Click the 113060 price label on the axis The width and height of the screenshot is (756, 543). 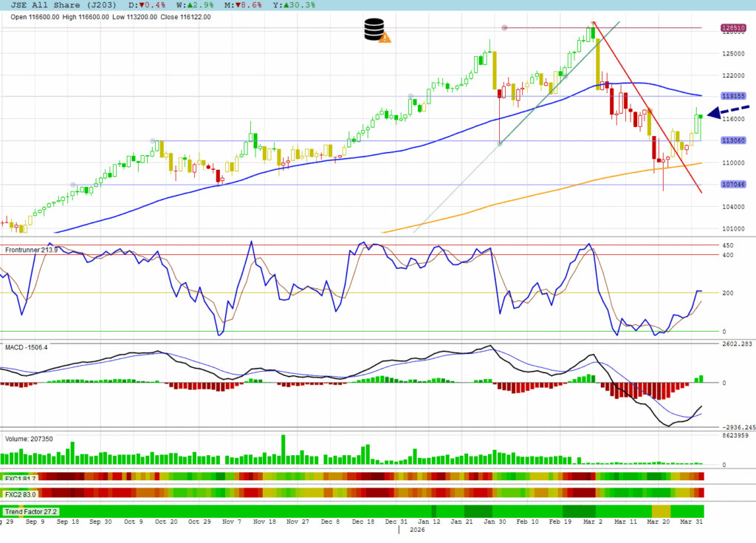tap(732, 141)
